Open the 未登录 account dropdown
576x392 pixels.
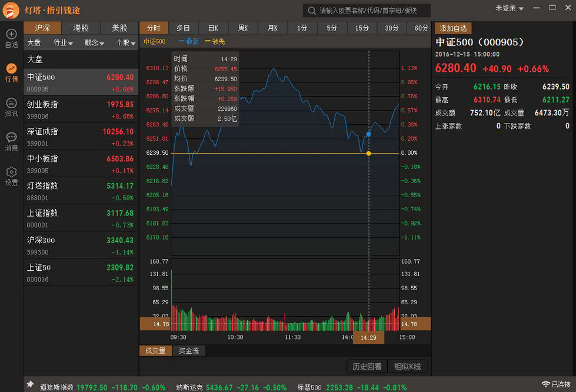(509, 8)
